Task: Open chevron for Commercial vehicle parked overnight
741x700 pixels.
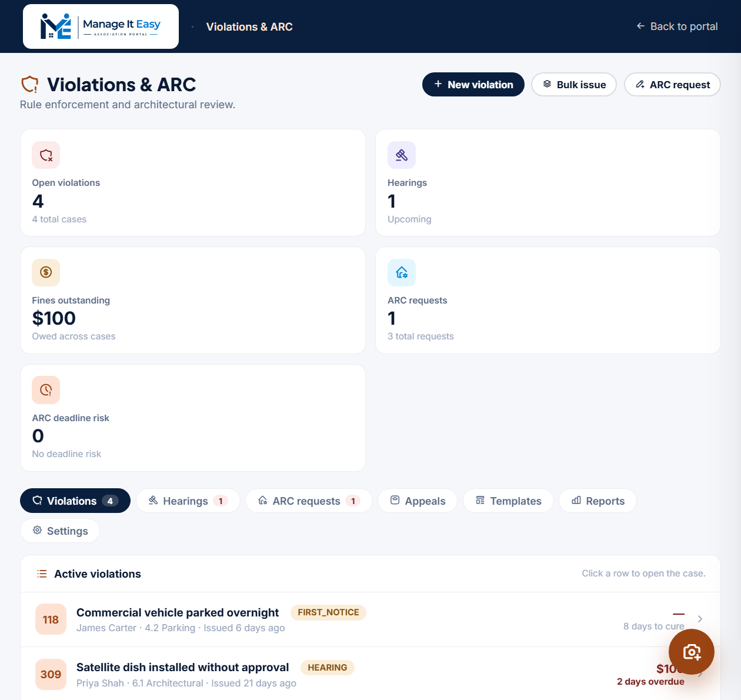Action: click(700, 619)
